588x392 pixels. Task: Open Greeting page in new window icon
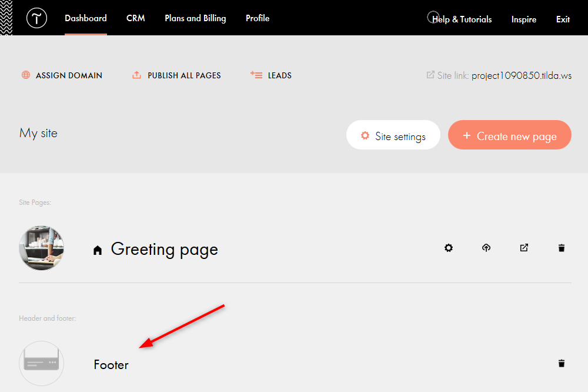(524, 248)
